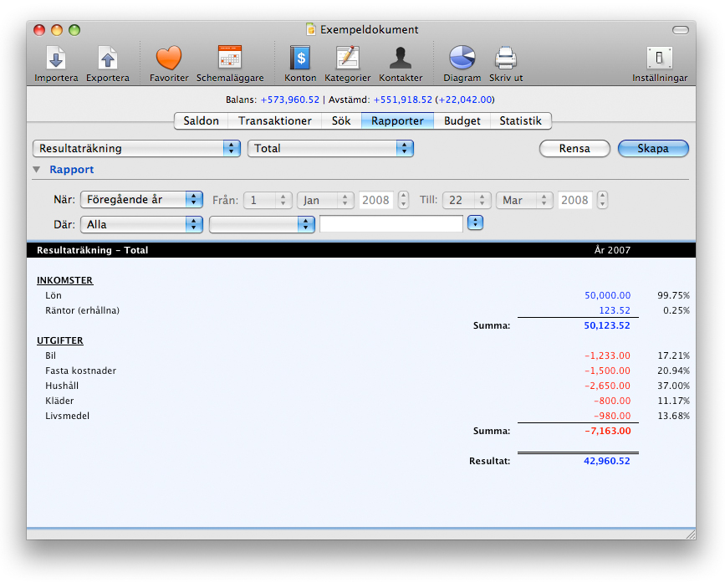725x588 pixels.
Task: Open the Till month Mar dropdown
Action: 524,200
